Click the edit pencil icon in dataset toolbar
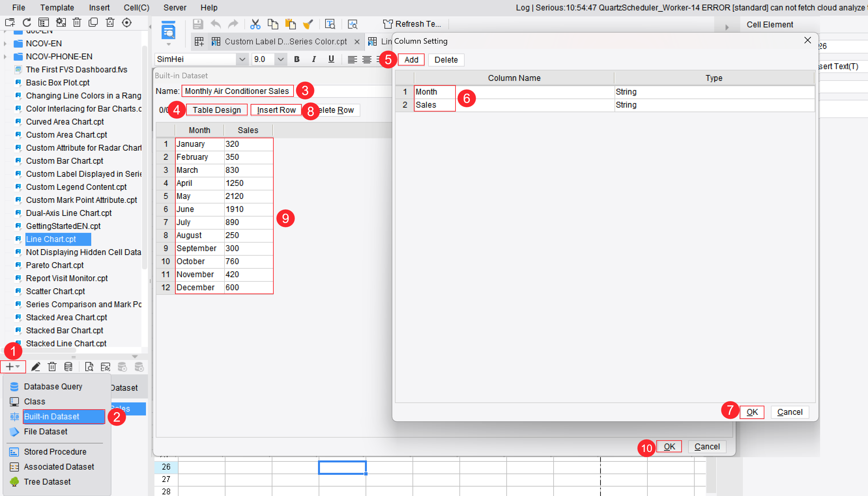The width and height of the screenshot is (868, 496). point(36,367)
